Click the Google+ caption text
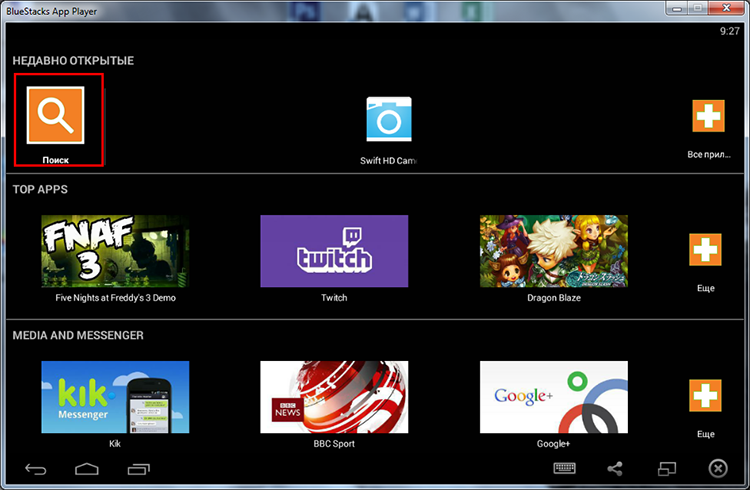The height and width of the screenshot is (490, 750). 553,444
